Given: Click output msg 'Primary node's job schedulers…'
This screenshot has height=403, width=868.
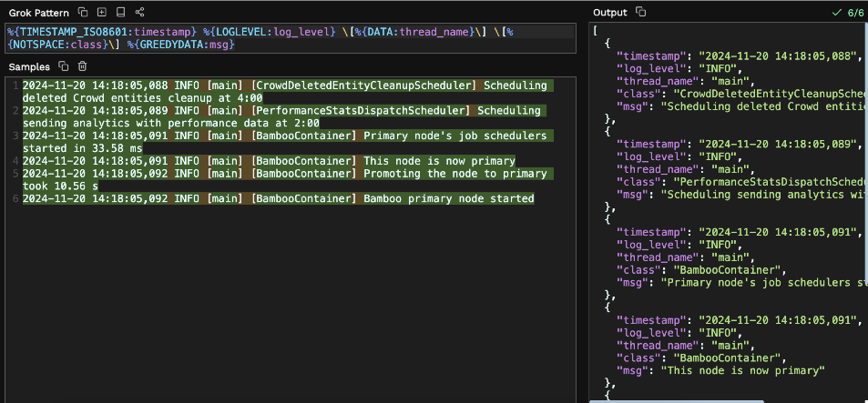Looking at the screenshot, I should (764, 283).
